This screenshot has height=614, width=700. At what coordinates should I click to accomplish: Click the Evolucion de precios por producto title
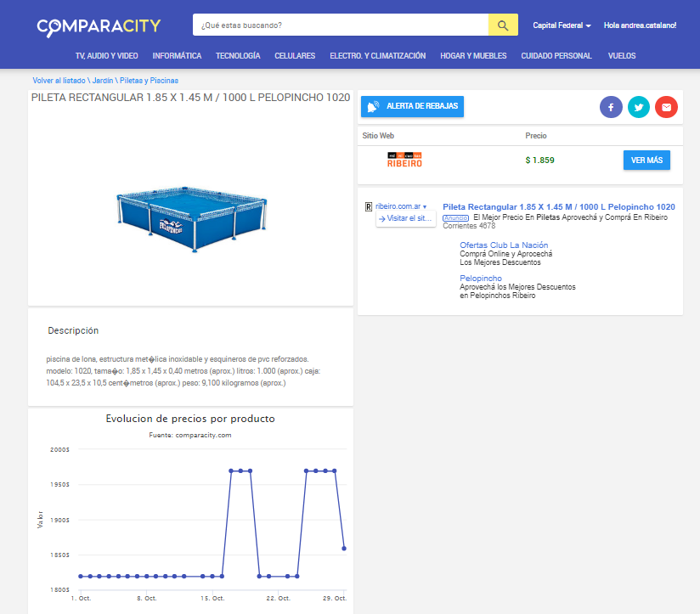(x=190, y=419)
